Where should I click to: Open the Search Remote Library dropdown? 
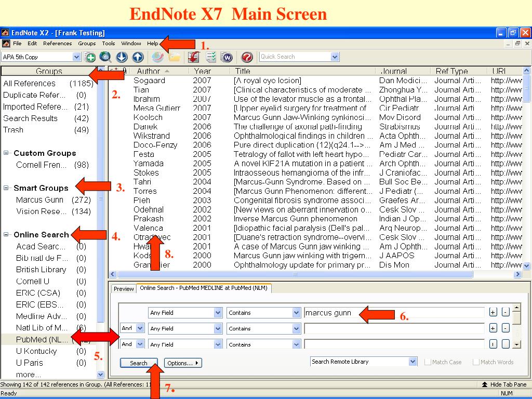(x=413, y=362)
